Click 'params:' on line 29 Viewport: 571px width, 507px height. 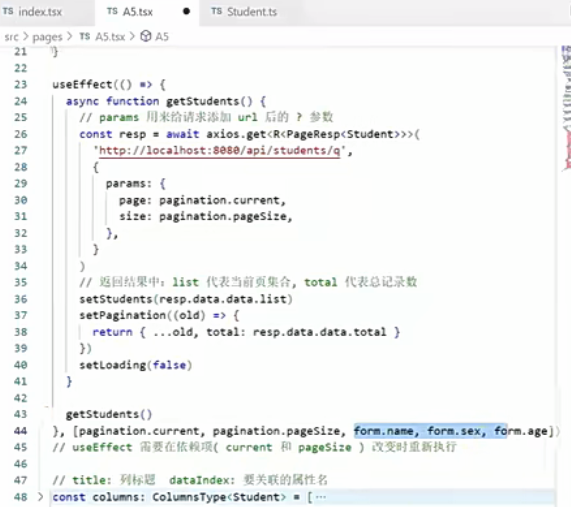(x=128, y=183)
